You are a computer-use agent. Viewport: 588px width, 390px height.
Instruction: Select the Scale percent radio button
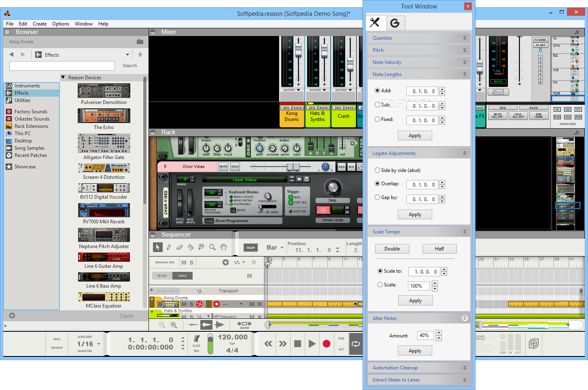[380, 285]
